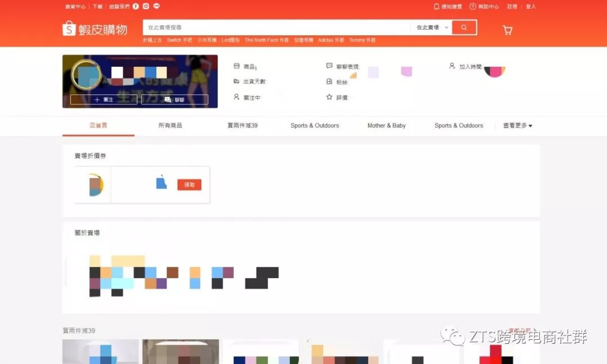
Task: Open the shopping cart icon
Action: [508, 30]
